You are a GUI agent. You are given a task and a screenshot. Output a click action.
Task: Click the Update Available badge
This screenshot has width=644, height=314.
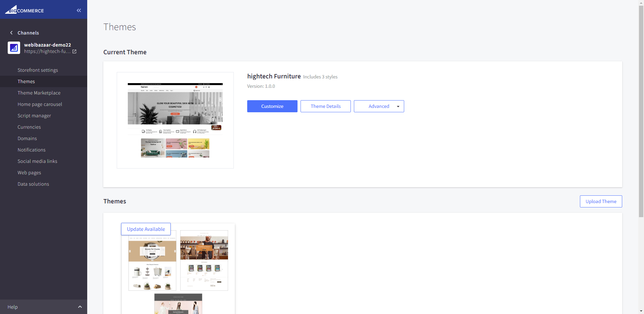[x=146, y=229]
